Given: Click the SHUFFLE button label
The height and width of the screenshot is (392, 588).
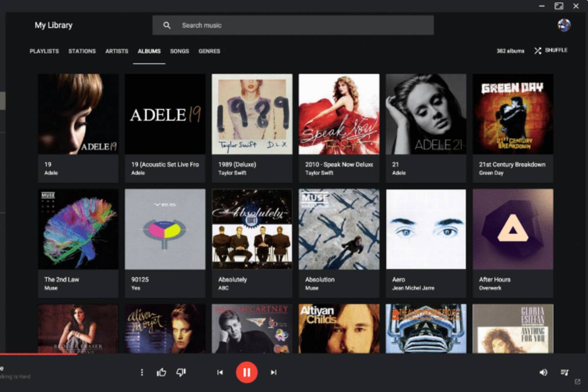Looking at the screenshot, I should click(556, 50).
